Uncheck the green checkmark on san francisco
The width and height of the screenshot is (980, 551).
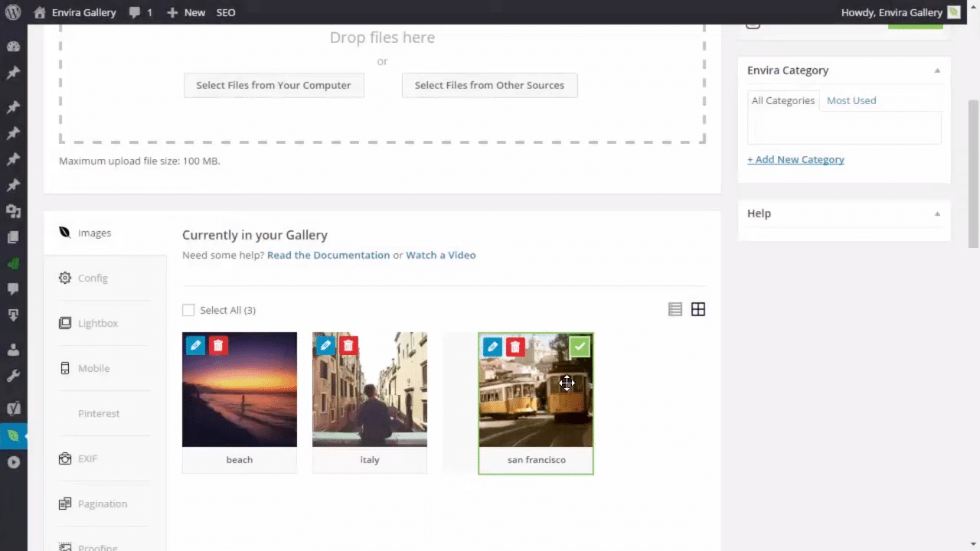tap(580, 347)
